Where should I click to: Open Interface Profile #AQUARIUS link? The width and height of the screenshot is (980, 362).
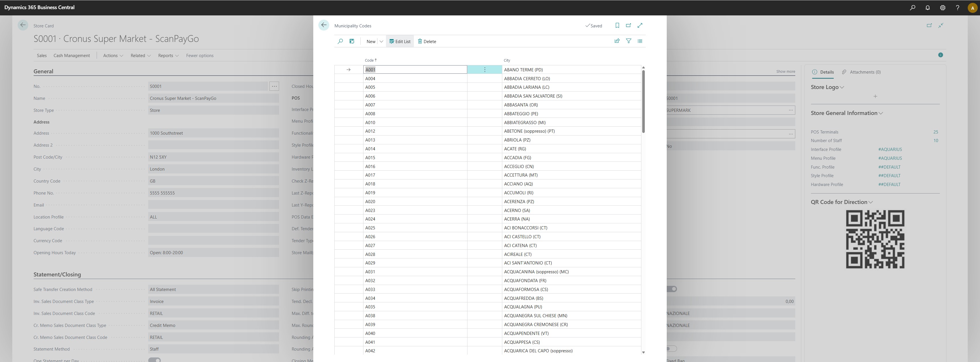click(x=890, y=149)
